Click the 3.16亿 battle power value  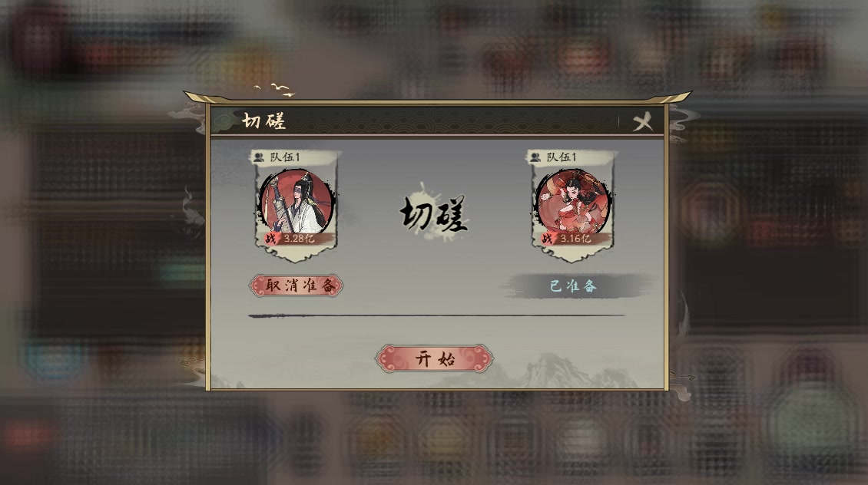pyautogui.click(x=575, y=239)
